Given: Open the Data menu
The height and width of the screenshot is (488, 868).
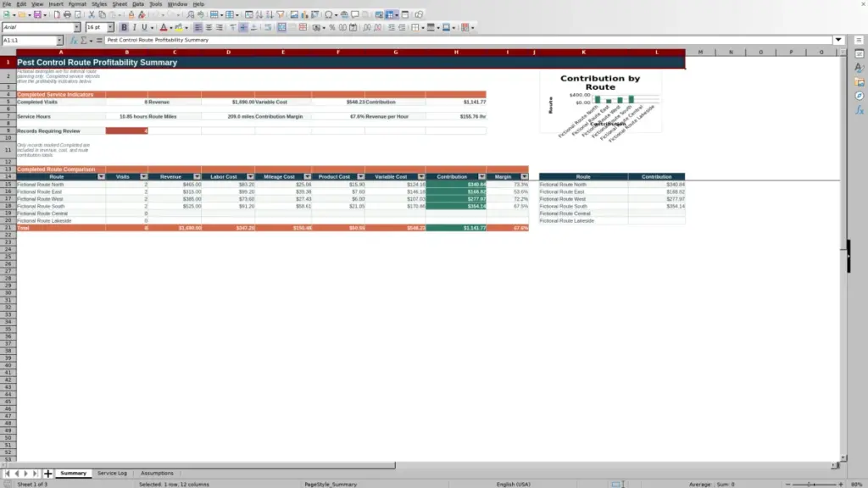Looking at the screenshot, I should tap(138, 4).
